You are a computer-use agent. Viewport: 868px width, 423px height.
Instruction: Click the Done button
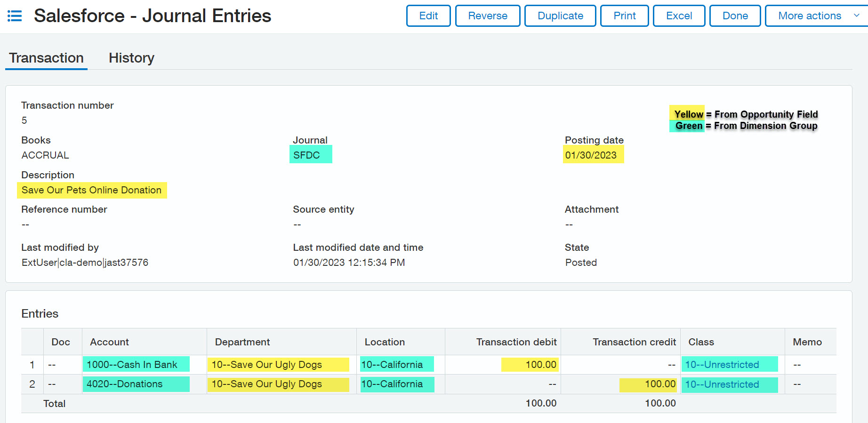click(734, 16)
